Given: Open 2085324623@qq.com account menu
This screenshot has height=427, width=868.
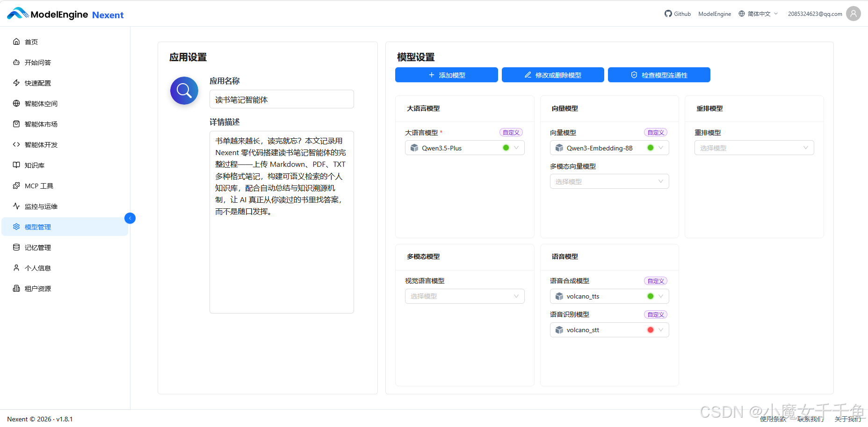Looking at the screenshot, I should [x=815, y=14].
